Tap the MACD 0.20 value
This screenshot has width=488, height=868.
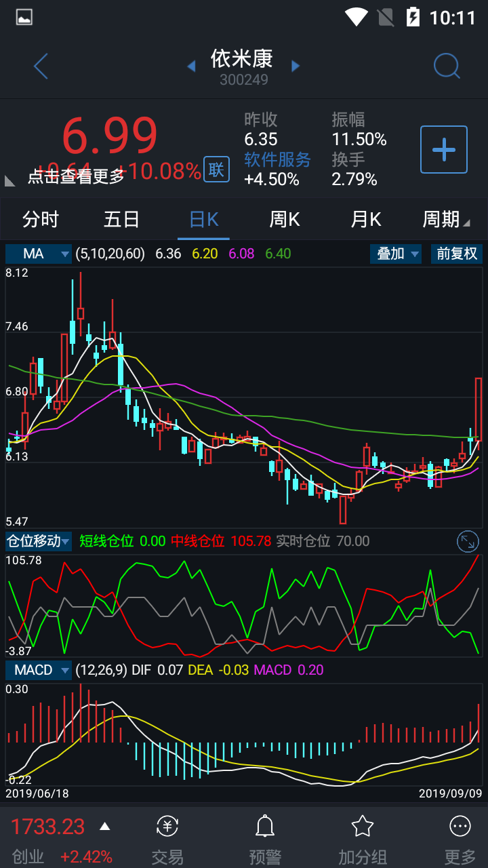coord(289,670)
